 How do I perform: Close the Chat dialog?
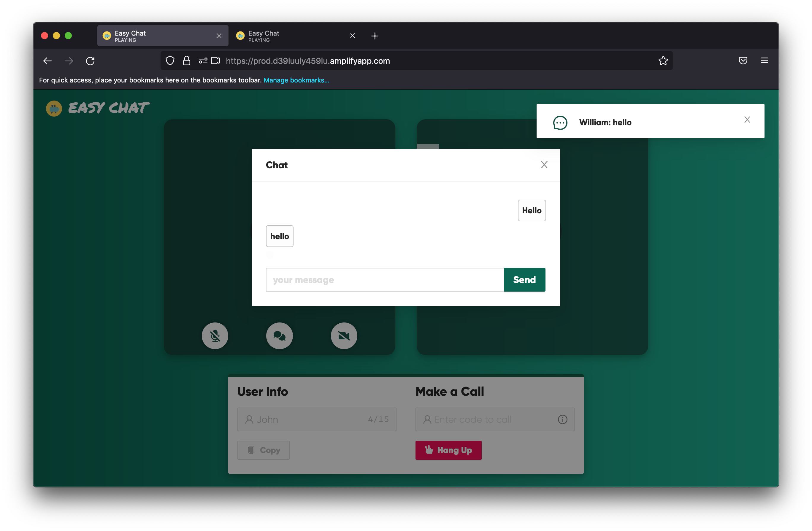(x=544, y=165)
